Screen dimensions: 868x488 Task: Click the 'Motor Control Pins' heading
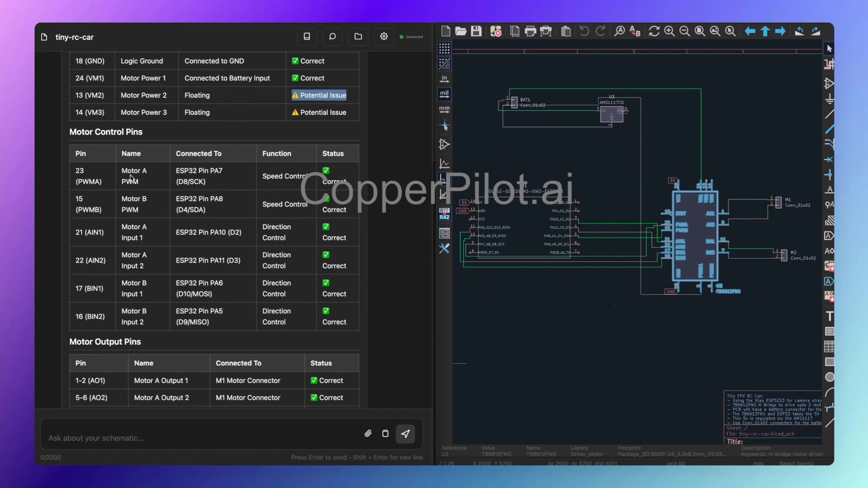click(x=106, y=132)
